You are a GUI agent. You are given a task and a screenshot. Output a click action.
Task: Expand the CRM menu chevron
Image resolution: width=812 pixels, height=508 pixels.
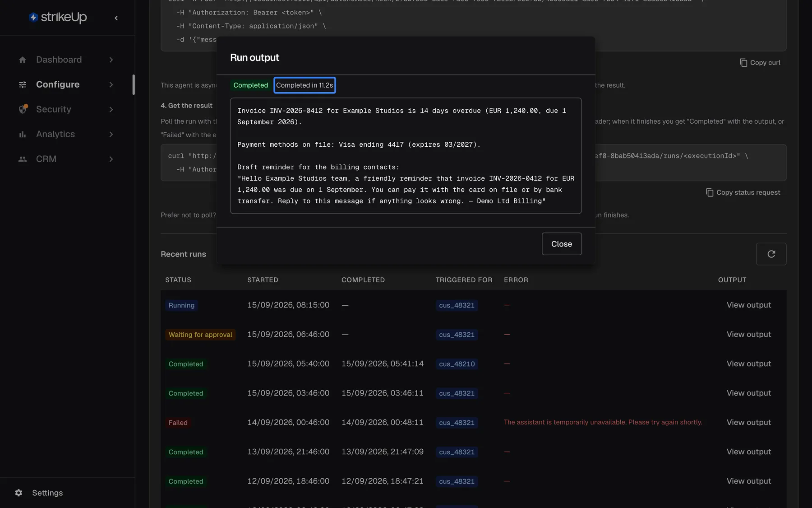click(x=111, y=159)
